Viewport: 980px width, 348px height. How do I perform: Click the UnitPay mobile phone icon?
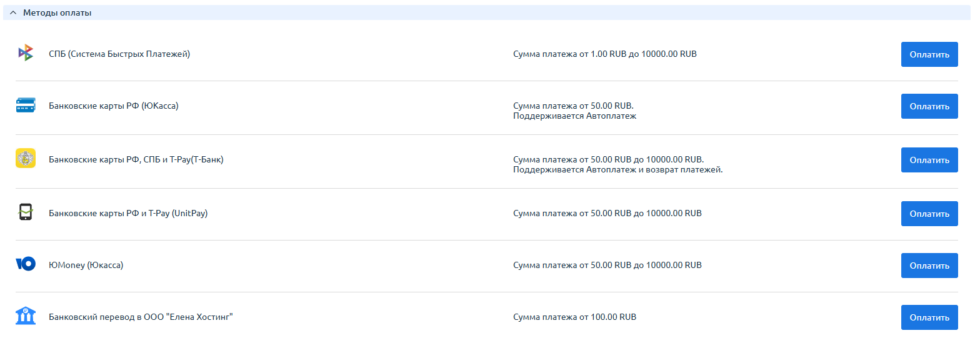tap(25, 213)
